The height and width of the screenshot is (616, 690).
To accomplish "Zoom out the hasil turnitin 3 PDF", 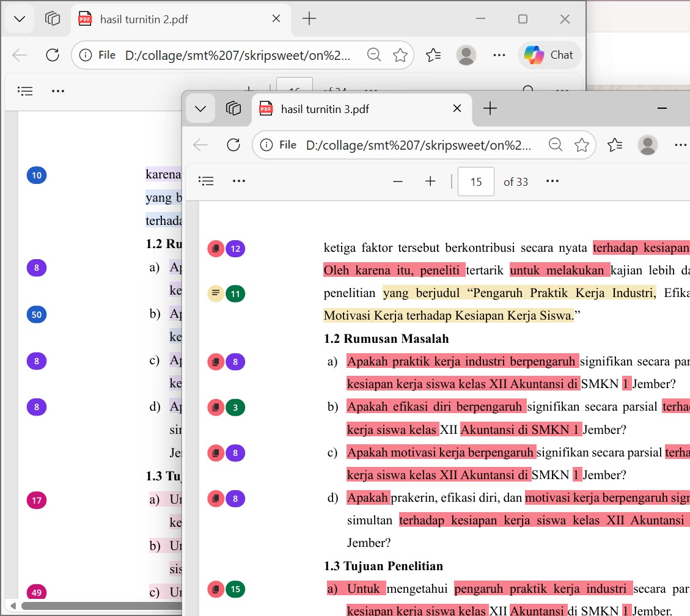I will 398,182.
